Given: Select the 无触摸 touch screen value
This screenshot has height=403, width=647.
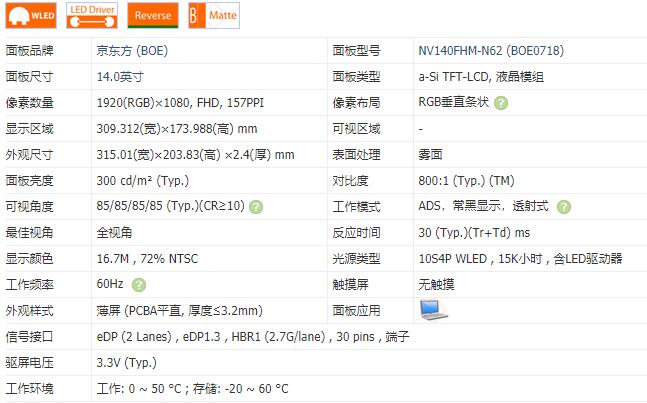Looking at the screenshot, I should click(x=436, y=285).
